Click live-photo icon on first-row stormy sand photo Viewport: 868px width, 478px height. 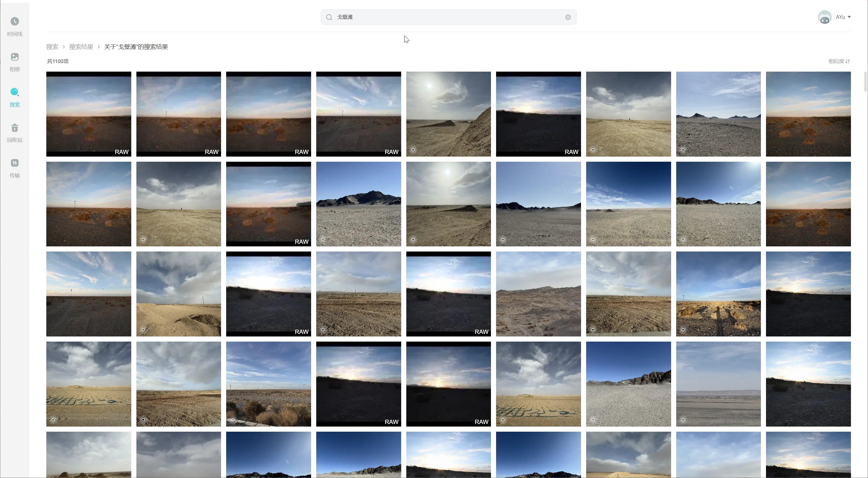tap(593, 150)
